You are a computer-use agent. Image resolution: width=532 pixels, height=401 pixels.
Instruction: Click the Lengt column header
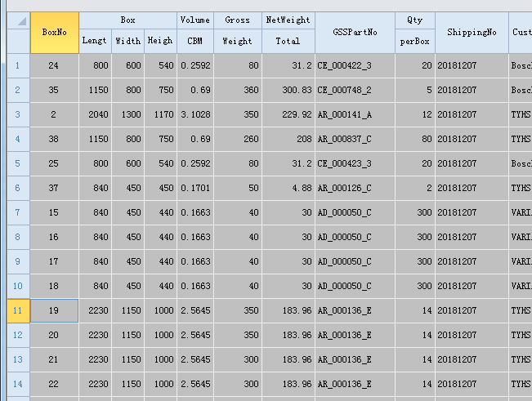(x=96, y=42)
